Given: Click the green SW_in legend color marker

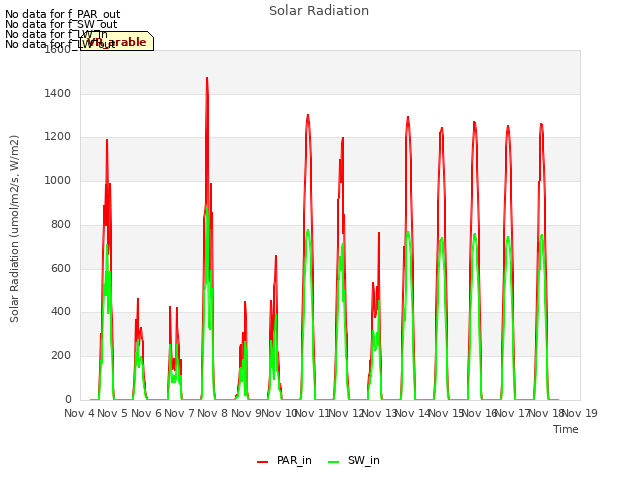Looking at the screenshot, I should 333,462.
